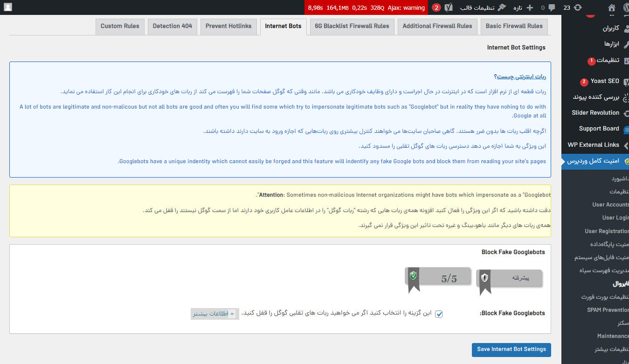Click the تنظیمات قالب theme settings text
The height and width of the screenshot is (364, 629).
[477, 7]
